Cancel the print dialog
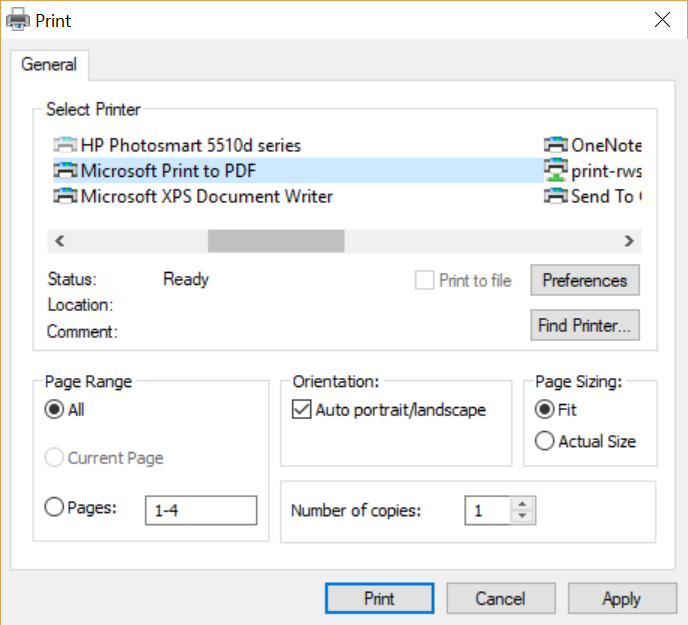The image size is (688, 625). (x=501, y=598)
